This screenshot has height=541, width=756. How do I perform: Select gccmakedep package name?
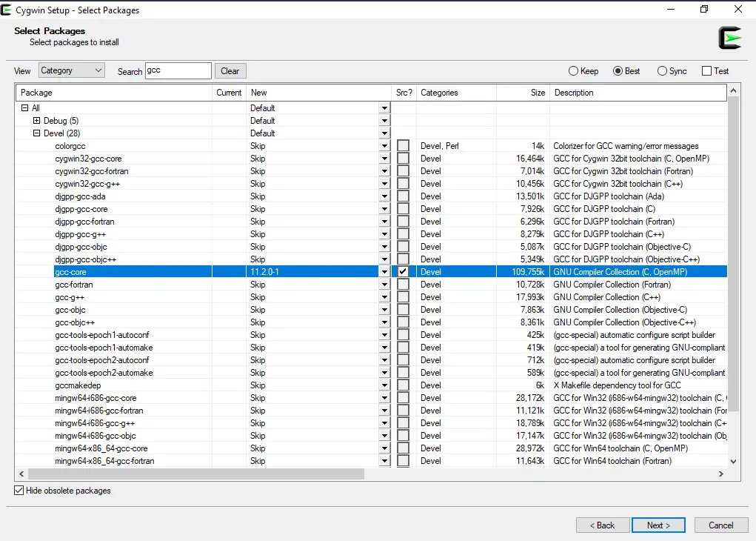(78, 385)
